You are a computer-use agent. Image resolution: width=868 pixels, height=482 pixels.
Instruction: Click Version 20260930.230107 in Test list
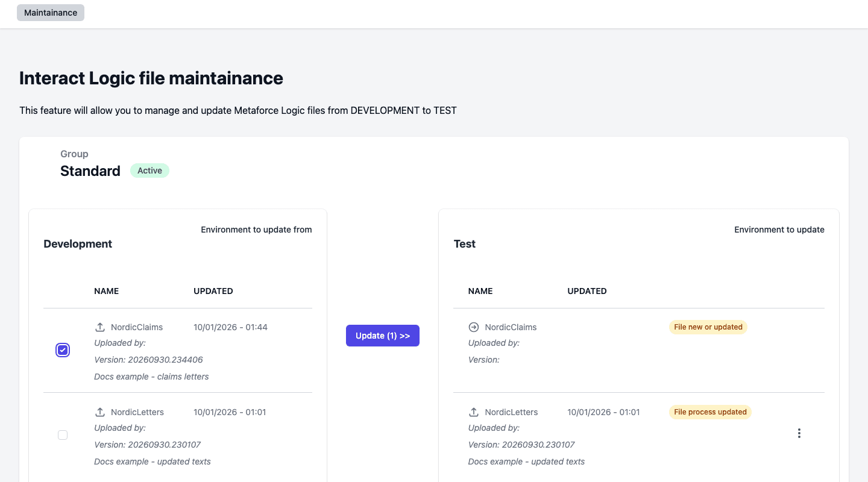(521, 445)
